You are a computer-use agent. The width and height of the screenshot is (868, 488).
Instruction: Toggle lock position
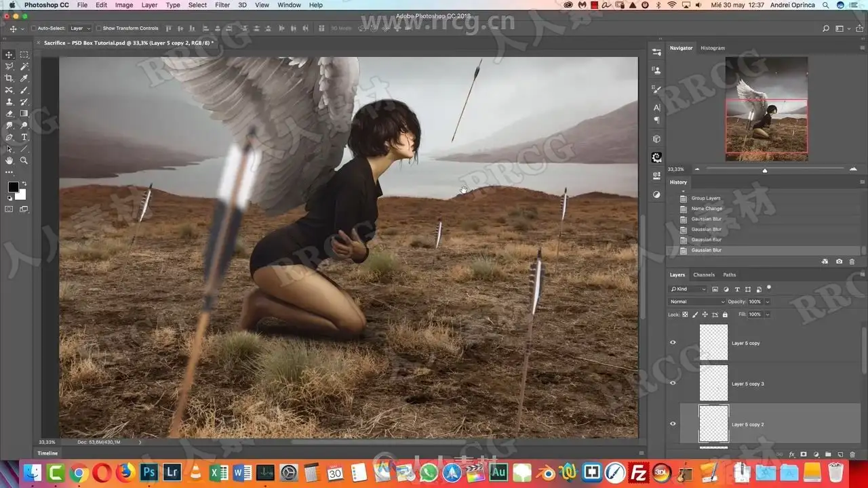pyautogui.click(x=705, y=314)
